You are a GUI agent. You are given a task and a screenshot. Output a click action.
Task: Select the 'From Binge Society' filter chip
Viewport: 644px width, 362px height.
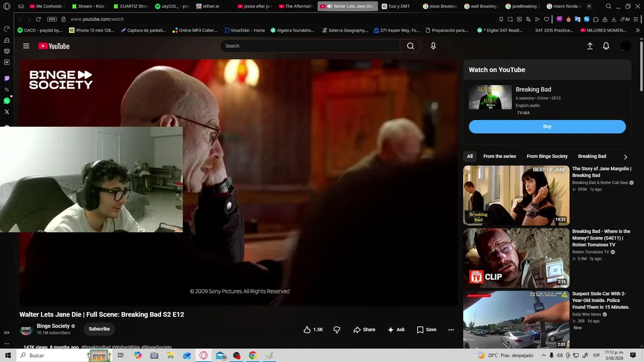pyautogui.click(x=547, y=156)
